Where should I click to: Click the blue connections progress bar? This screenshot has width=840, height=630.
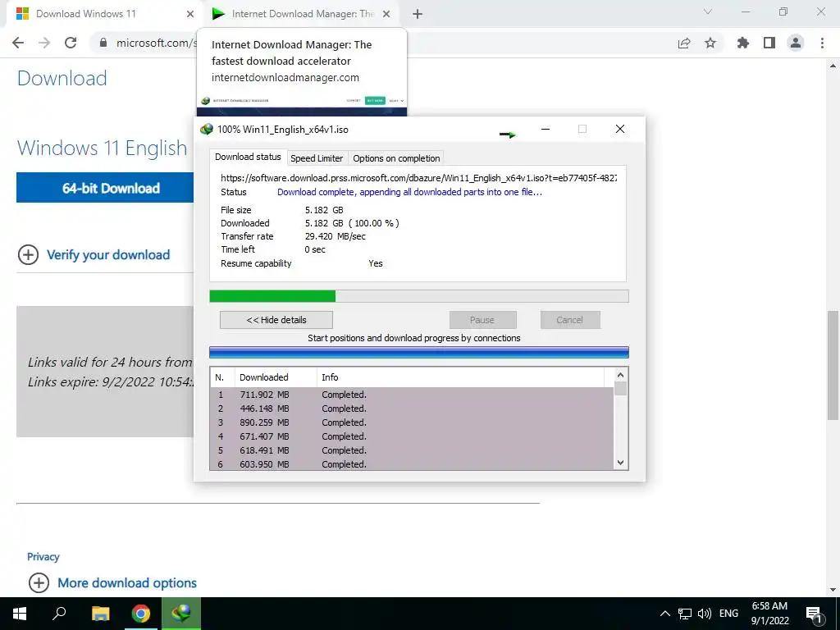pos(419,352)
